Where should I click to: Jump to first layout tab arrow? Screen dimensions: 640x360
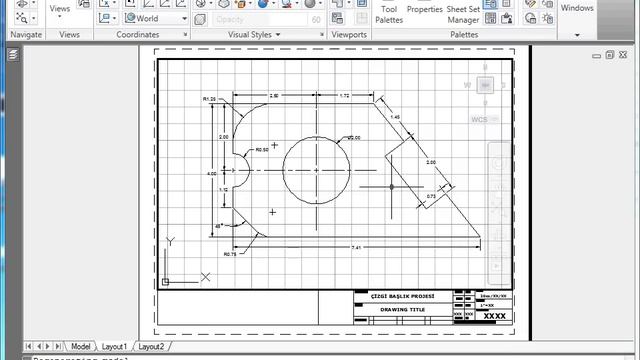coord(28,346)
